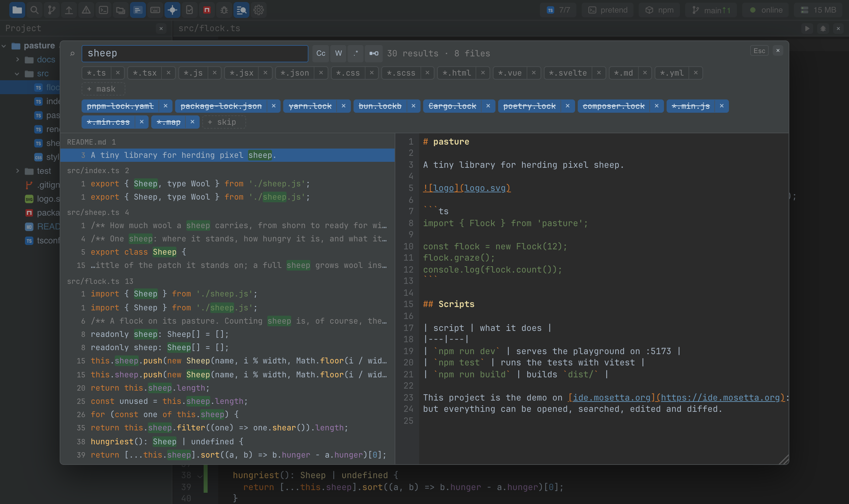Click the pretend terminal status item

click(608, 10)
